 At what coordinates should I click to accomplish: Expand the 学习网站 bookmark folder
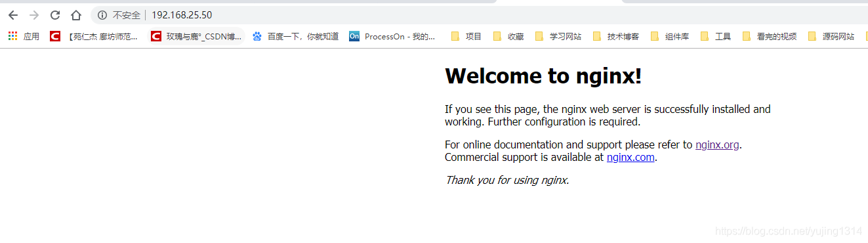click(x=558, y=37)
